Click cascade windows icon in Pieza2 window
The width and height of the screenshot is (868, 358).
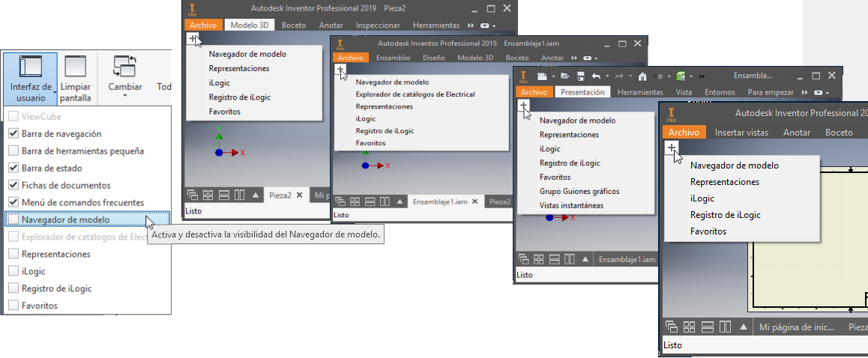(193, 195)
